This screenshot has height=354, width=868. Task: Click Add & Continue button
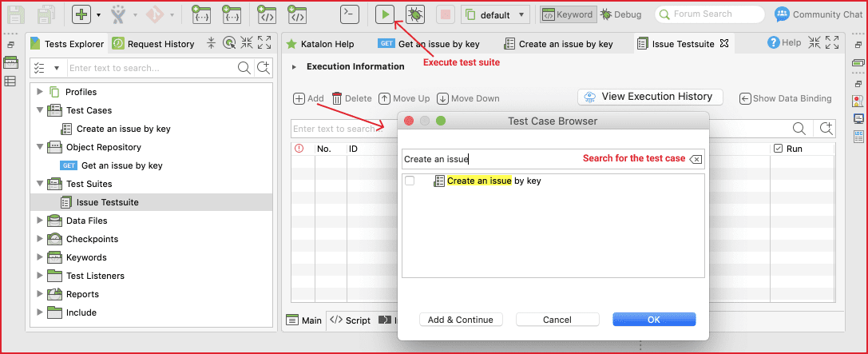461,320
